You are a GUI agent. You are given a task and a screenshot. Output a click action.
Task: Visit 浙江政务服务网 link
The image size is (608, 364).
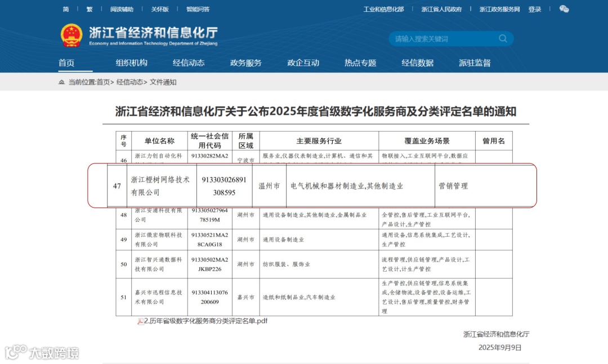pos(499,10)
